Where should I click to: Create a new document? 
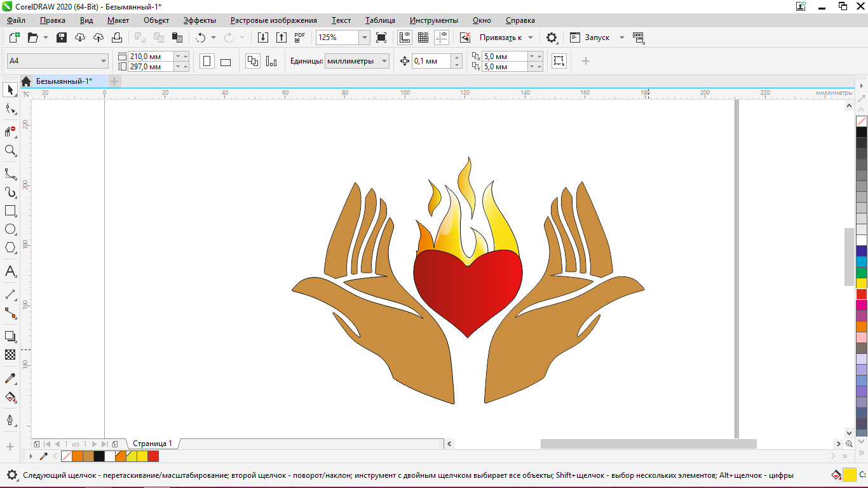click(x=15, y=37)
